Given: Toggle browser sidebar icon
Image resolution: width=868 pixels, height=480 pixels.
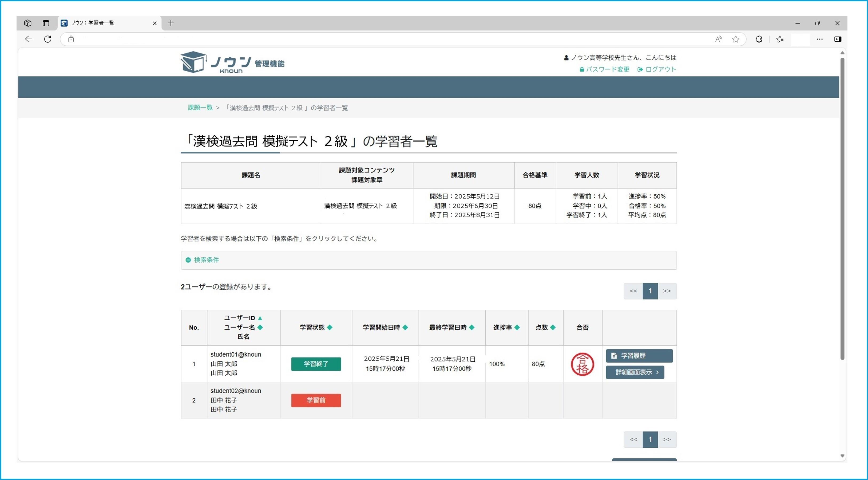Looking at the screenshot, I should (838, 39).
